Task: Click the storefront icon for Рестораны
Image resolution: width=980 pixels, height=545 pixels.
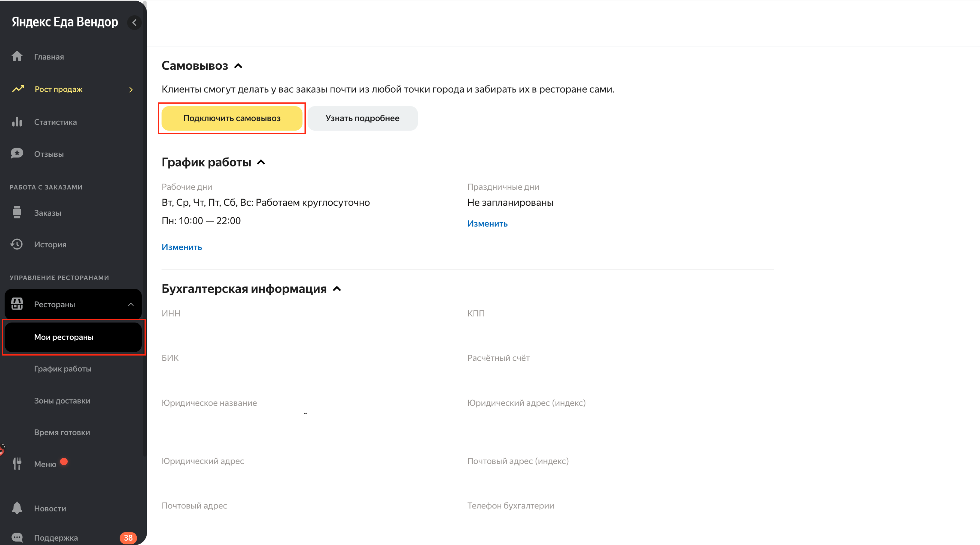Action: pyautogui.click(x=17, y=304)
